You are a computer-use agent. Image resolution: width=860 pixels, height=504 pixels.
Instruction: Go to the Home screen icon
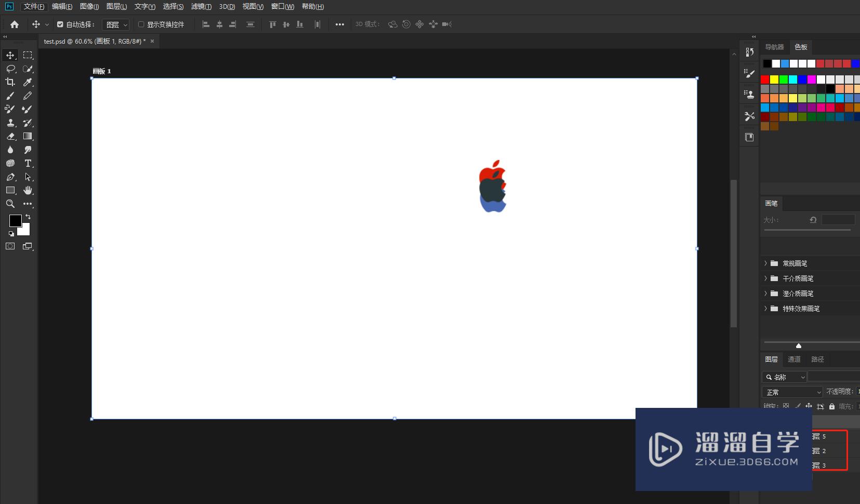point(15,24)
